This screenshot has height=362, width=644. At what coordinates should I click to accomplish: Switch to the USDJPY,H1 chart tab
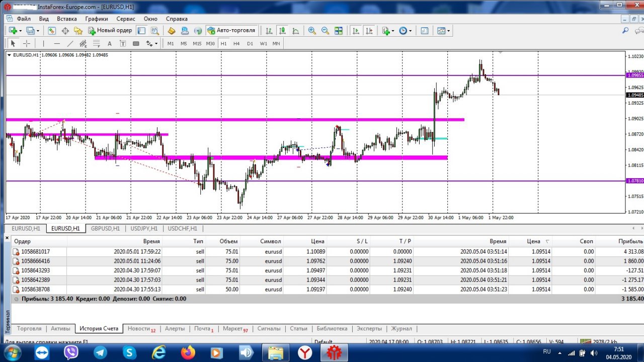[x=145, y=228]
